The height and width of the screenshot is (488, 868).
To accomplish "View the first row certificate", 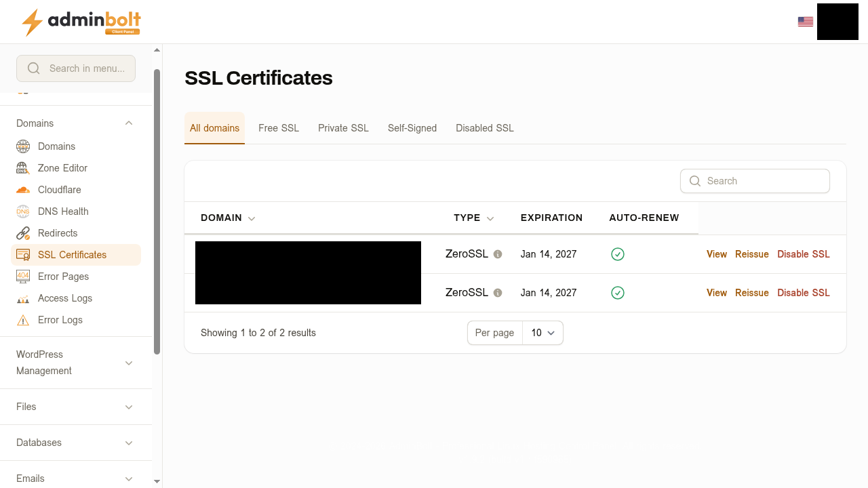I will click(717, 254).
